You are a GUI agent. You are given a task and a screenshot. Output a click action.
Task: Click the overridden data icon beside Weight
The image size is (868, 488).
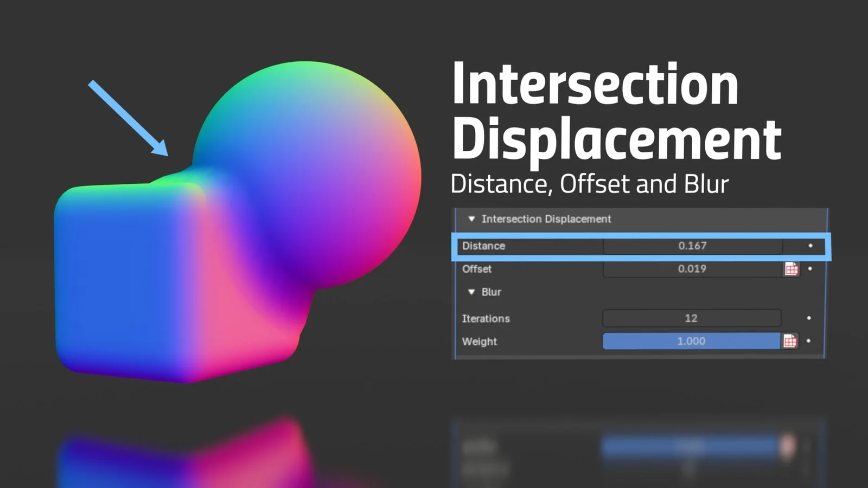pyautogui.click(x=792, y=341)
